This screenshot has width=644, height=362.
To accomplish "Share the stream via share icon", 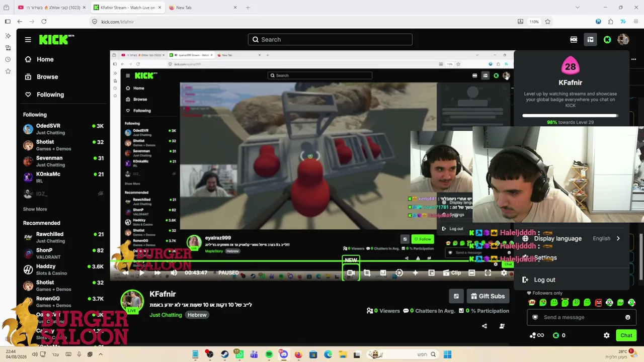I will click(485, 326).
